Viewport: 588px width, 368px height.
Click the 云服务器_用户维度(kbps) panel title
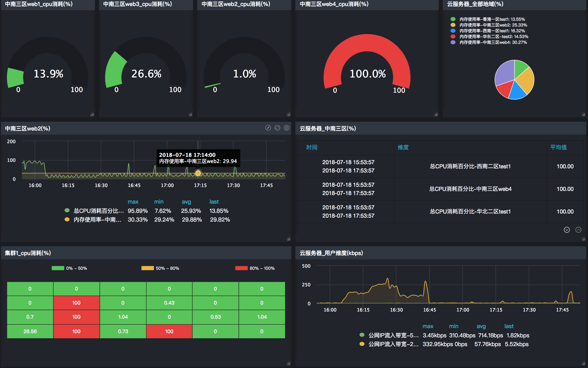coord(331,253)
